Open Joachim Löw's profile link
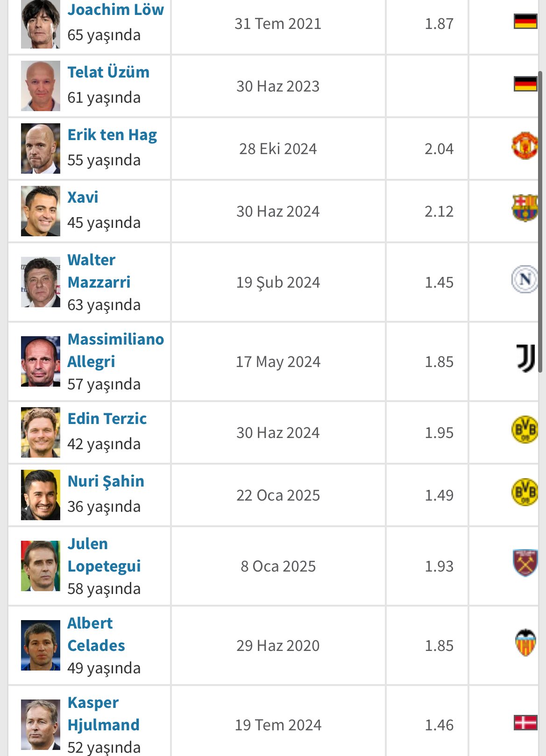This screenshot has width=546, height=756. tap(116, 10)
